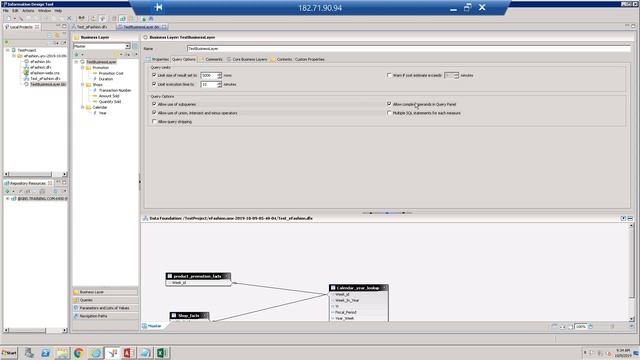Select TestBusinessLayer.blx in Local Projects
640x360 pixels.
(x=47, y=84)
